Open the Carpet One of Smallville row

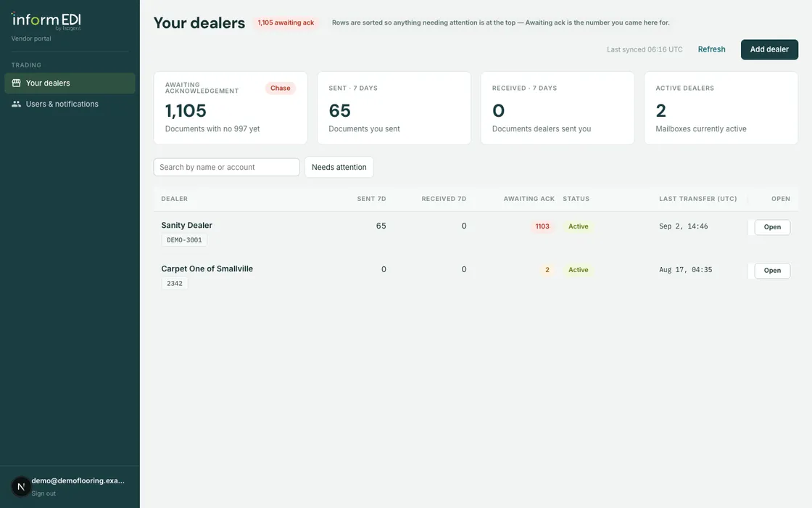tap(772, 271)
